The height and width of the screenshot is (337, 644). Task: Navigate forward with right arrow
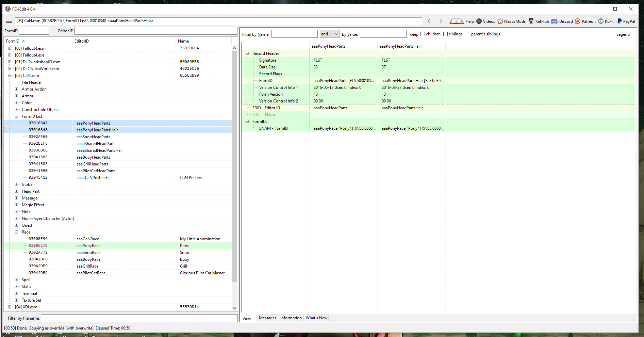[441, 21]
